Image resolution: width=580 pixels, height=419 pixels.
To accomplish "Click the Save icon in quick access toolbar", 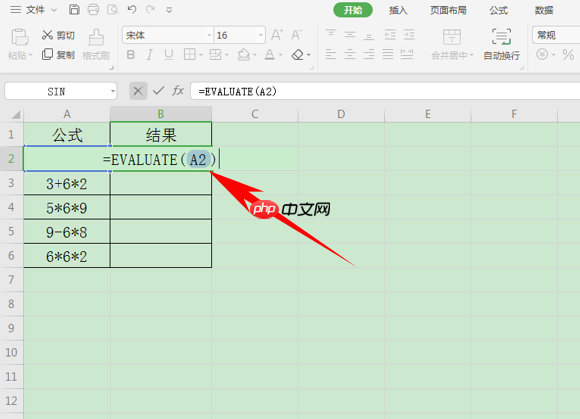I will (x=74, y=10).
